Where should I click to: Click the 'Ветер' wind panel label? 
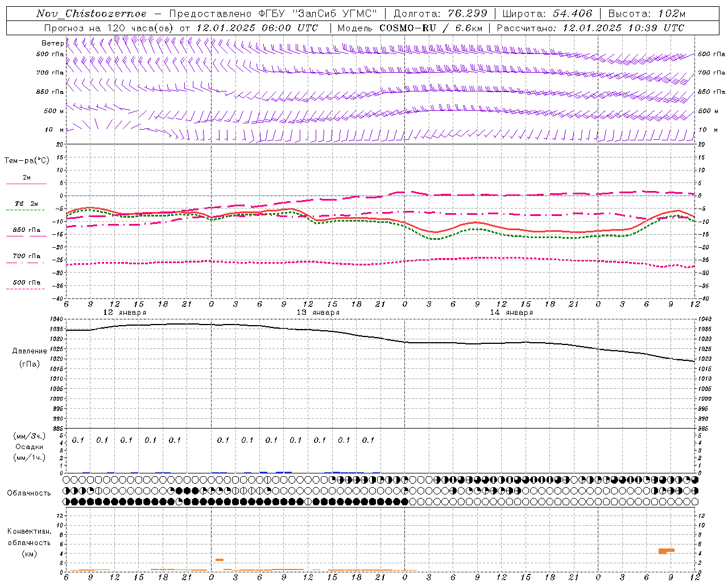coord(52,43)
